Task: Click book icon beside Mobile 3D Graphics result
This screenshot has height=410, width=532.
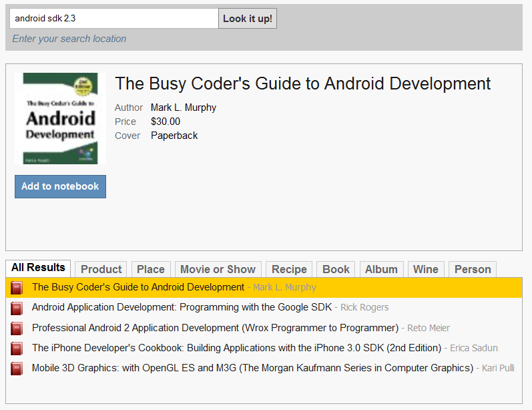Action: tap(17, 369)
